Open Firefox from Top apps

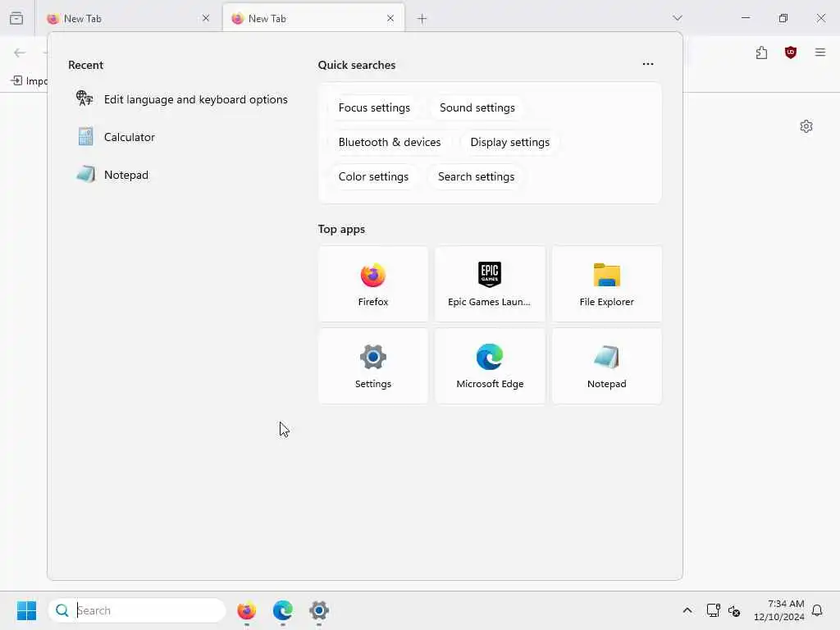coord(373,284)
